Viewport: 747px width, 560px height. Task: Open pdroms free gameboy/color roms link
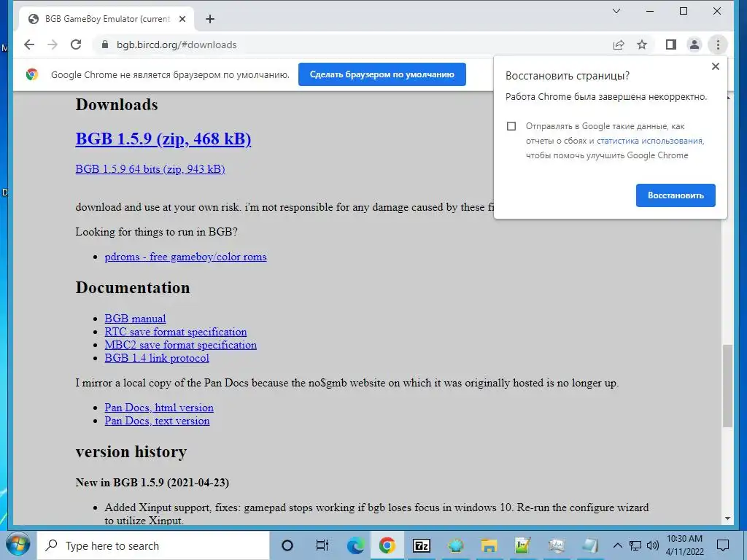click(186, 257)
